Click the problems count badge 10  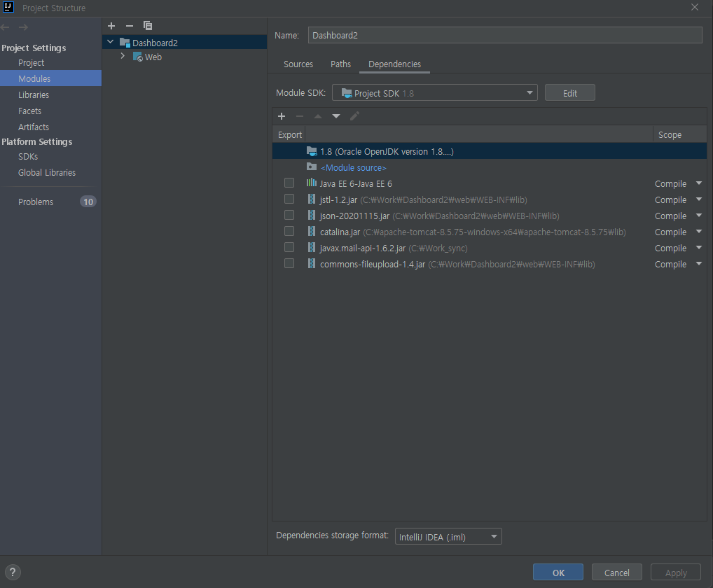pyautogui.click(x=88, y=202)
